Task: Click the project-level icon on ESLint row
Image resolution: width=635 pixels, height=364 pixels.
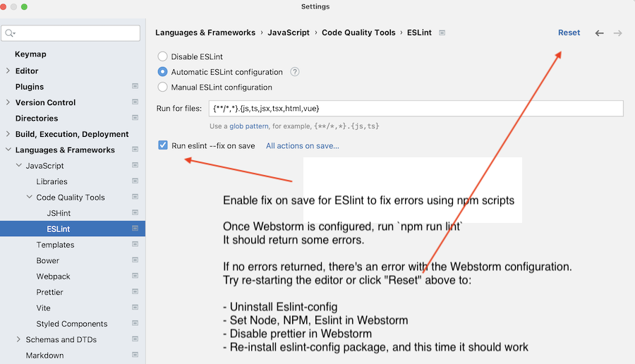Action: tap(135, 229)
